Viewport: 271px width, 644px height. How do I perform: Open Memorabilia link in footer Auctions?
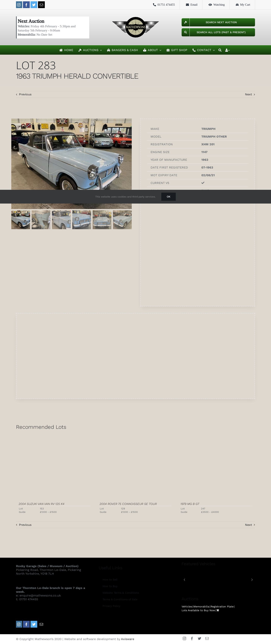(x=201, y=606)
